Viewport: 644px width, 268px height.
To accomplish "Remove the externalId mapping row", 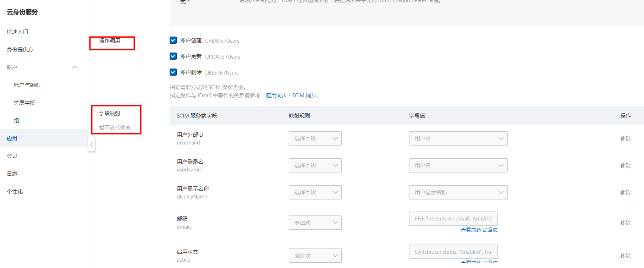I will (x=626, y=138).
